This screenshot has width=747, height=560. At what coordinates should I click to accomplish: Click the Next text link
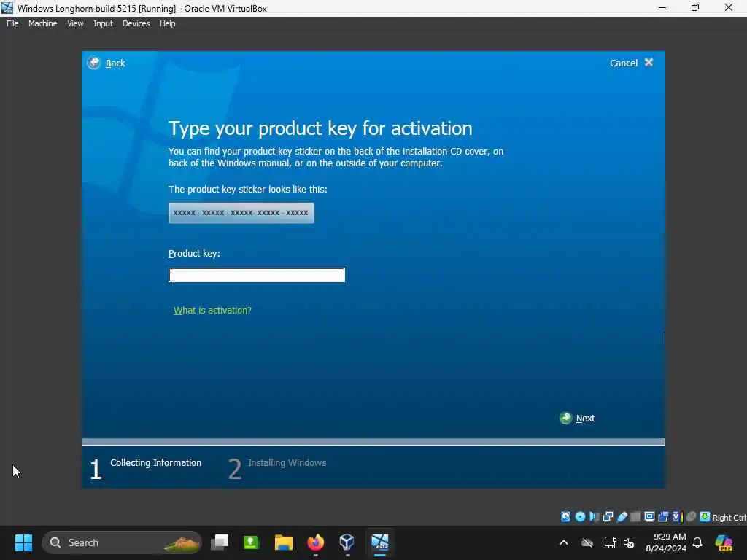585,418
